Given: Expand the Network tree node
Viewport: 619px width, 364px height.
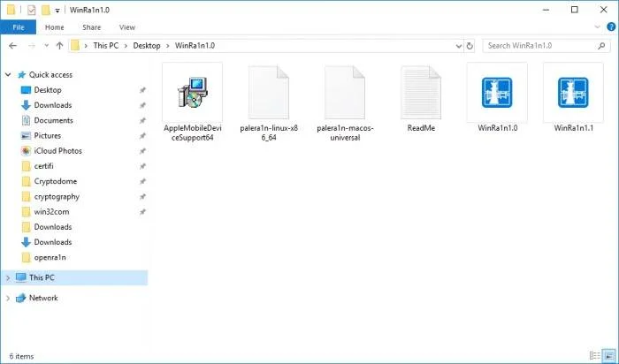Looking at the screenshot, I should pos(7,298).
